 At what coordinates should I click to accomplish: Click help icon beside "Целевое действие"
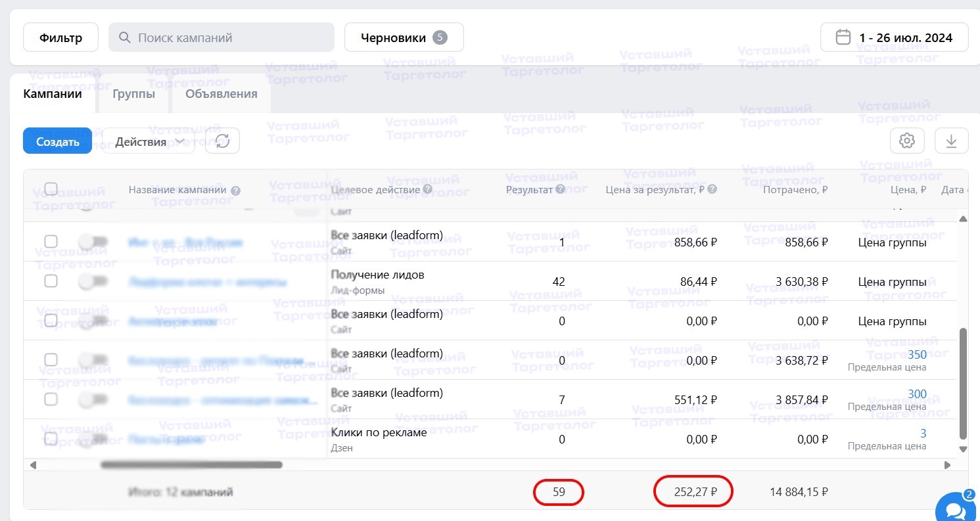[x=427, y=189]
